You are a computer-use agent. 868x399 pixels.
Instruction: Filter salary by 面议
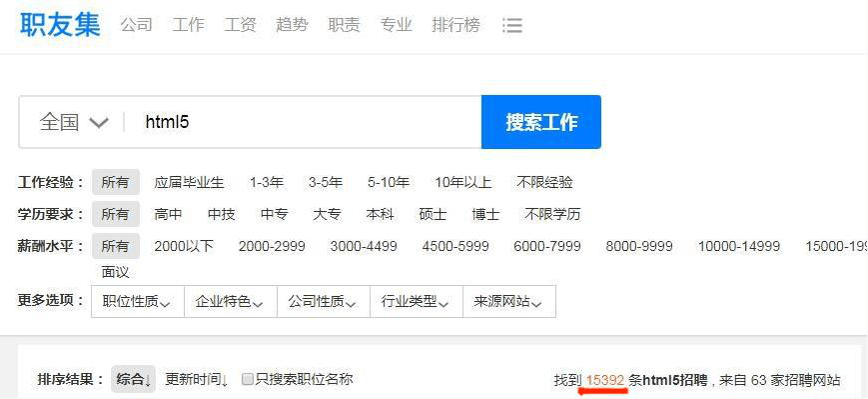(115, 272)
